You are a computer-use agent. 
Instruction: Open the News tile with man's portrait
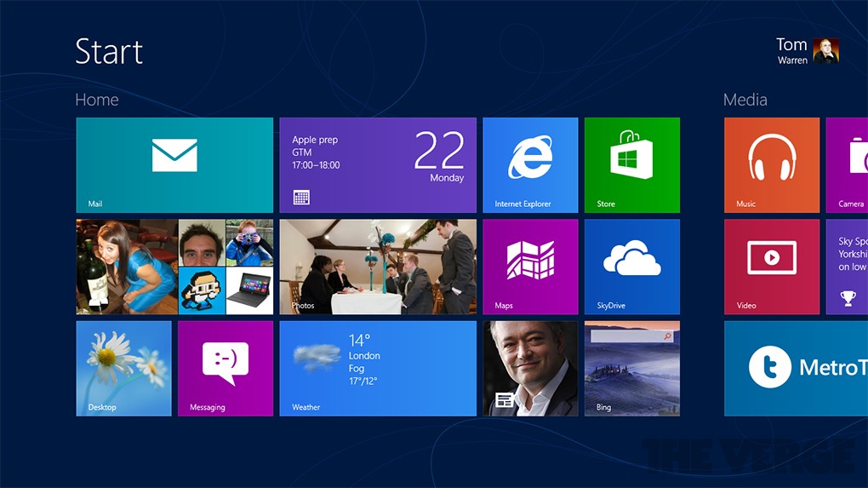(530, 368)
